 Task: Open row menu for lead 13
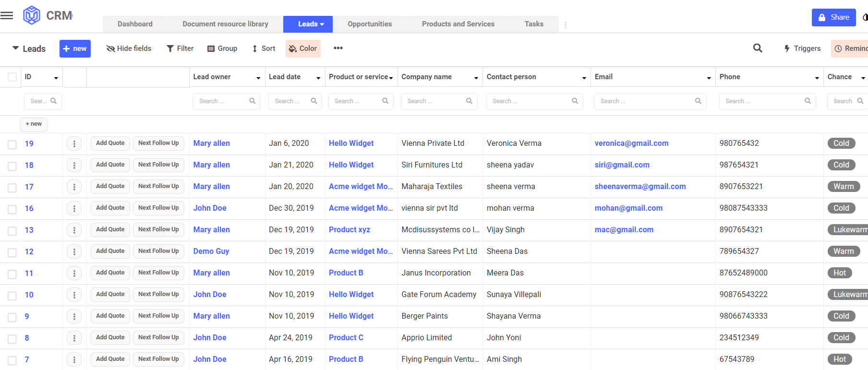click(x=74, y=230)
